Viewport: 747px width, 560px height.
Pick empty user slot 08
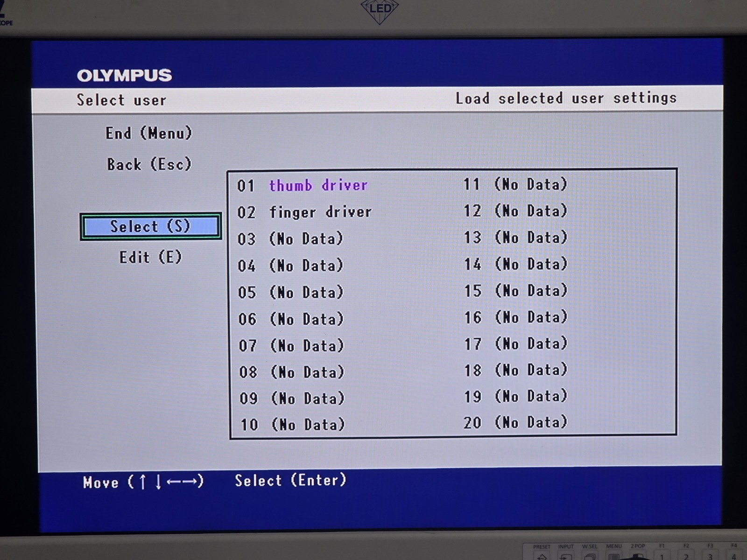pos(292,372)
